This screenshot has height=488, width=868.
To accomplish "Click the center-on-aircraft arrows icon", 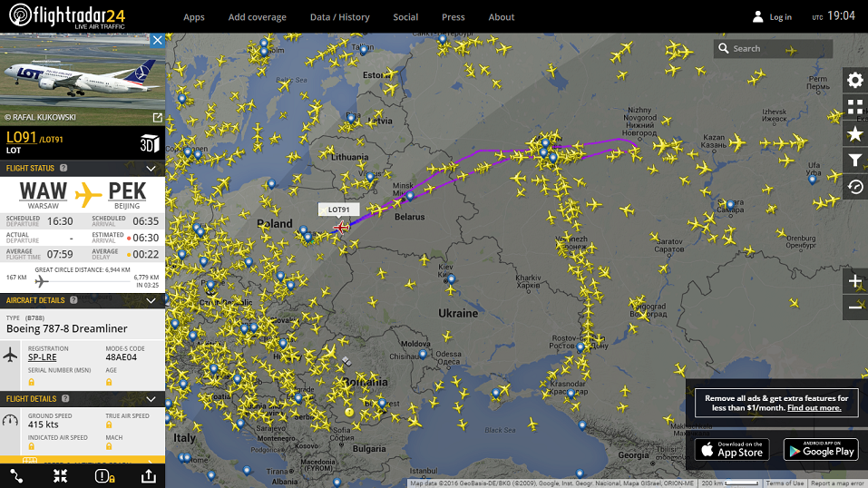I will [x=61, y=476].
